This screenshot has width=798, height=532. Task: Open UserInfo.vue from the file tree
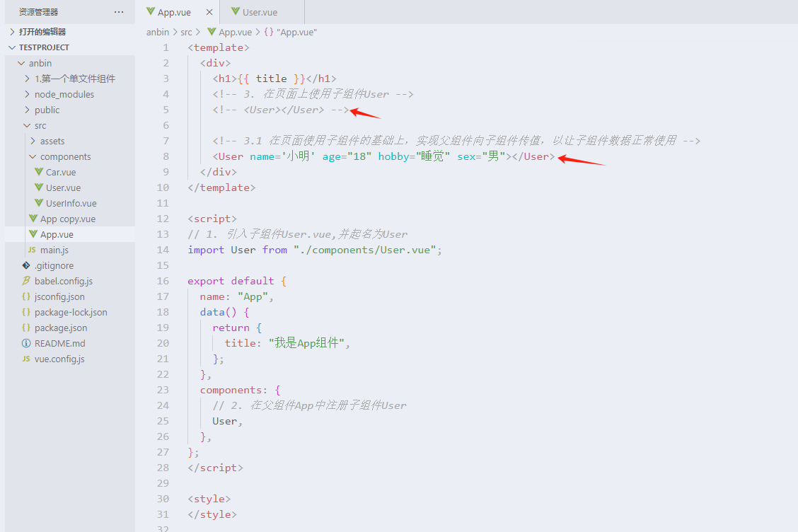[x=70, y=203]
